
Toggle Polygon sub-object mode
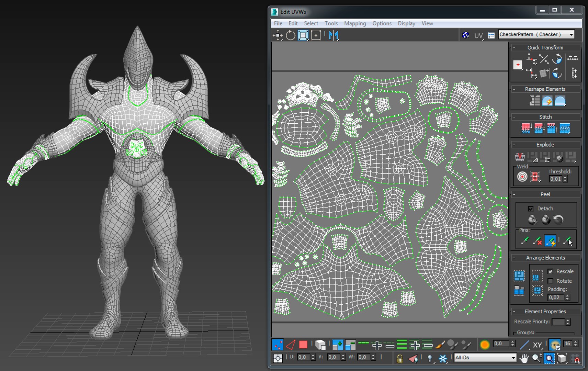[x=303, y=345]
